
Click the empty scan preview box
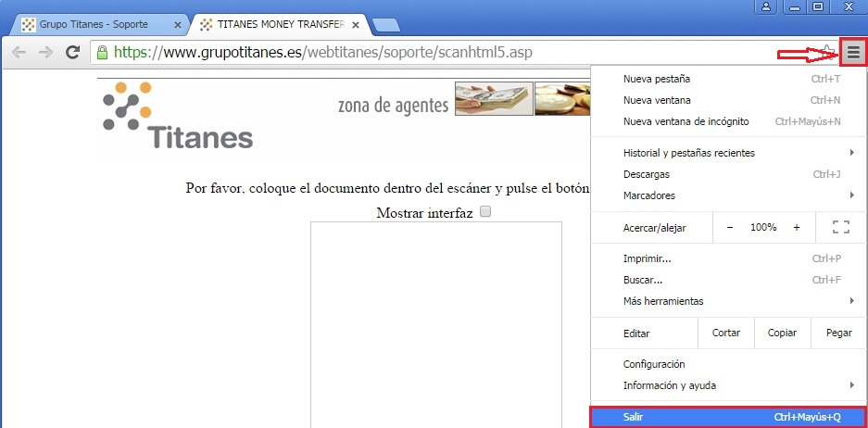pyautogui.click(x=436, y=324)
